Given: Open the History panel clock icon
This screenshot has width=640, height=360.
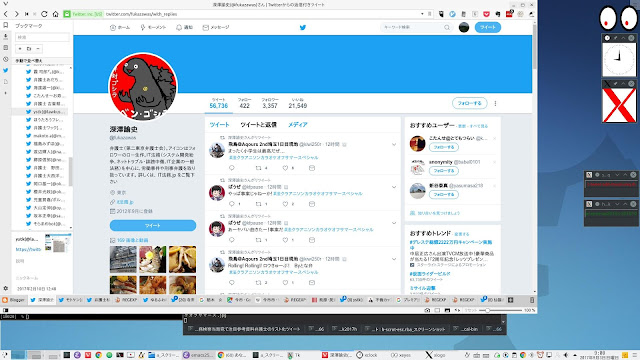Looking at the screenshot, I should pos(6,59).
